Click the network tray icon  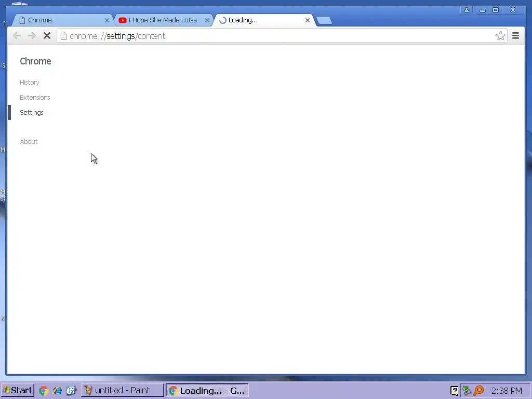tap(467, 391)
